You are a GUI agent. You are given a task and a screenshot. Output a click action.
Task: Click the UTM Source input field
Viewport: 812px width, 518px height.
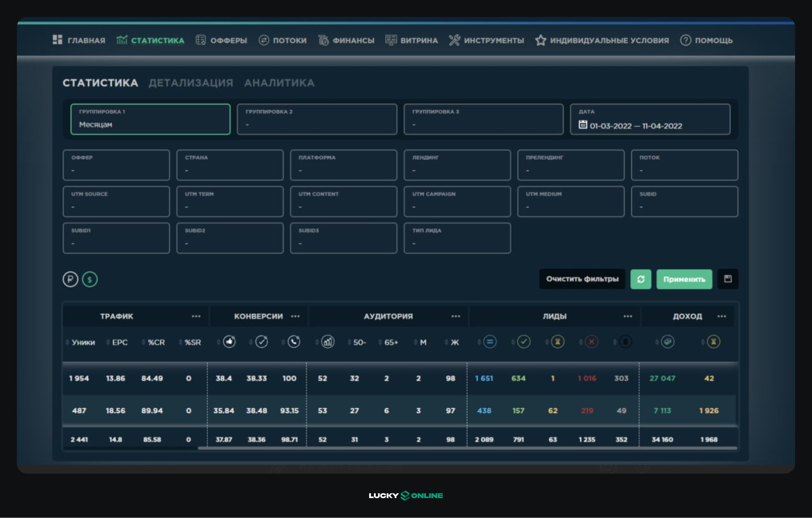click(116, 202)
